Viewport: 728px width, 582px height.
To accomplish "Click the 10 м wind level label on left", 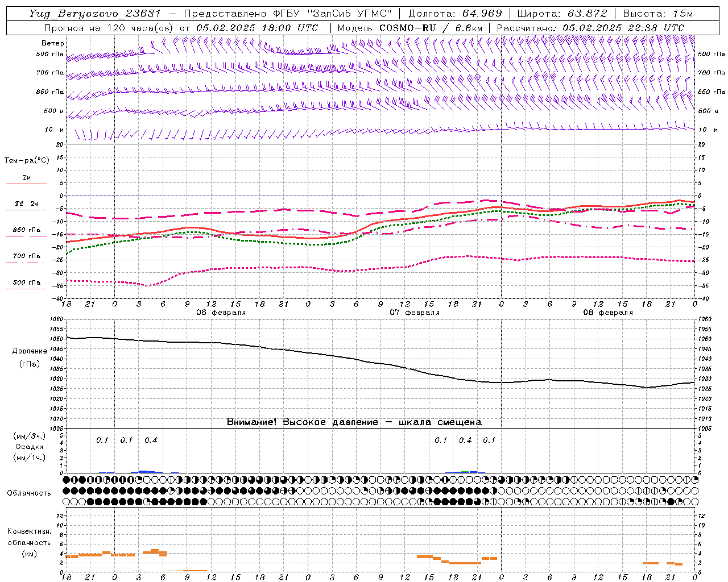I will 55,130.
